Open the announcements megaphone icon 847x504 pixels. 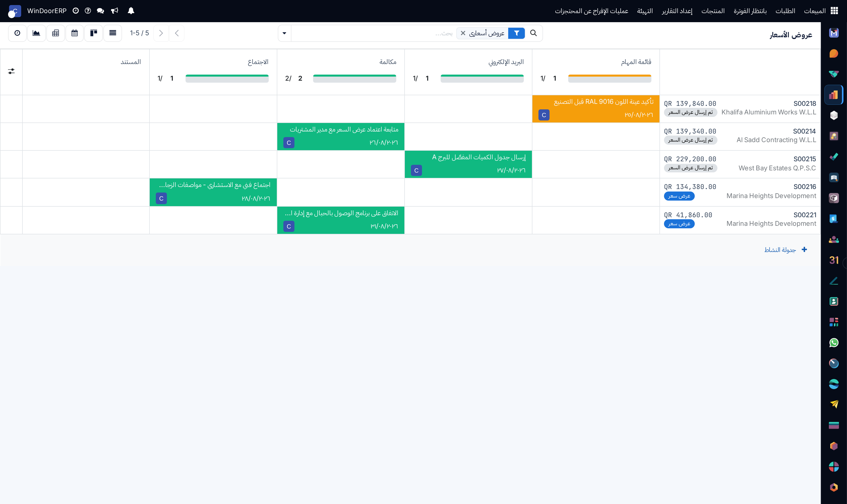[114, 11]
